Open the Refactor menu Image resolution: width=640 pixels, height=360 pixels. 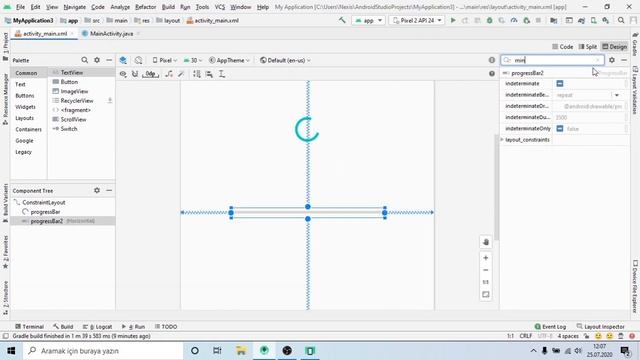pos(145,7)
